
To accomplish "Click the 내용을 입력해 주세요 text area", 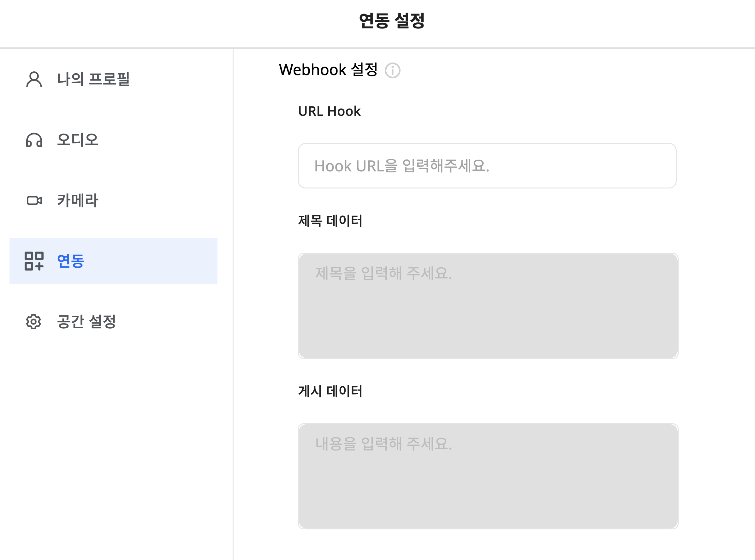I will tap(488, 476).
